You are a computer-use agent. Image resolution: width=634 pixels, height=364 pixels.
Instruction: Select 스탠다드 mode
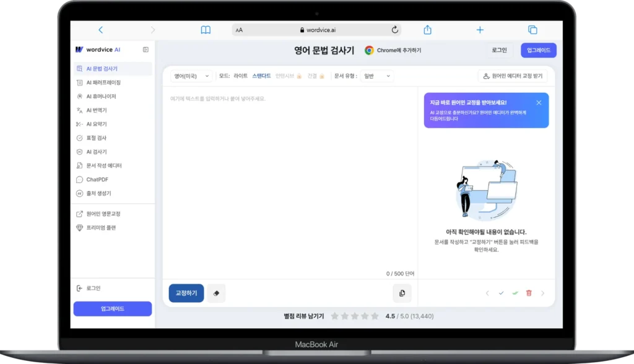pyautogui.click(x=261, y=76)
